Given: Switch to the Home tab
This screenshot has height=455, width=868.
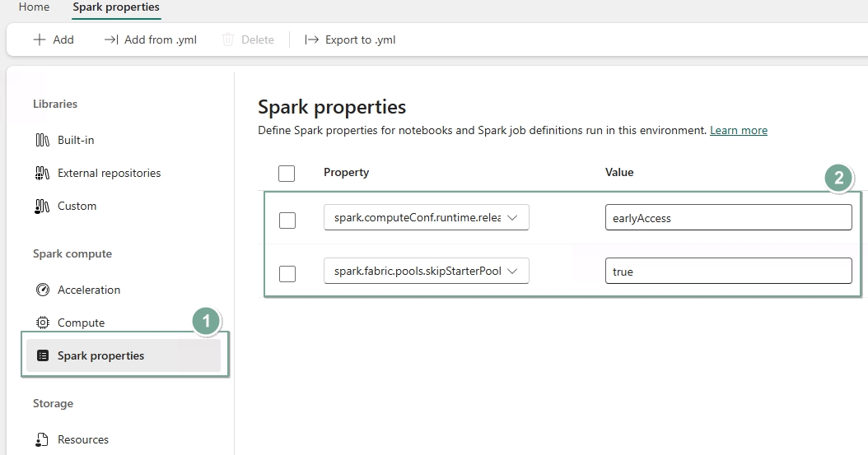Looking at the screenshot, I should click(34, 7).
